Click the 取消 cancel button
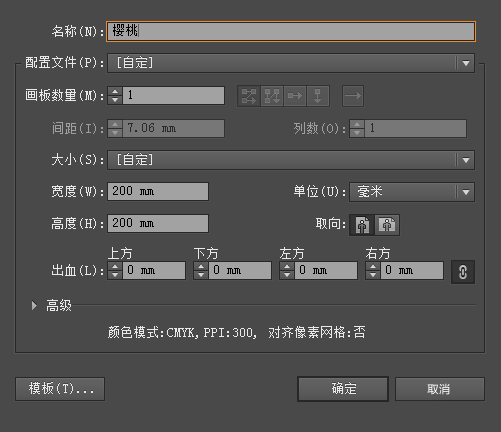 click(440, 389)
